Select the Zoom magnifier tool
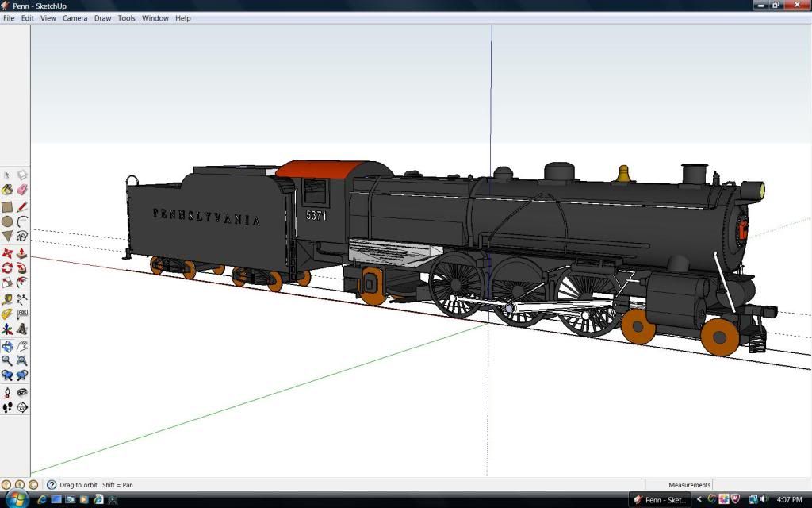Image resolution: width=812 pixels, height=508 pixels. click(x=6, y=361)
